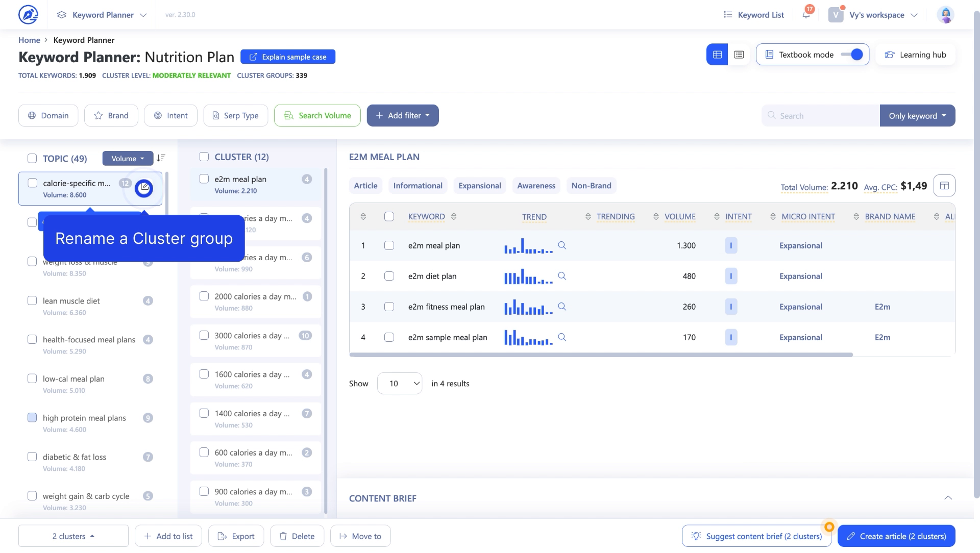Click the rename cluster group edit icon
The height and width of the screenshot is (553, 980).
(x=144, y=188)
